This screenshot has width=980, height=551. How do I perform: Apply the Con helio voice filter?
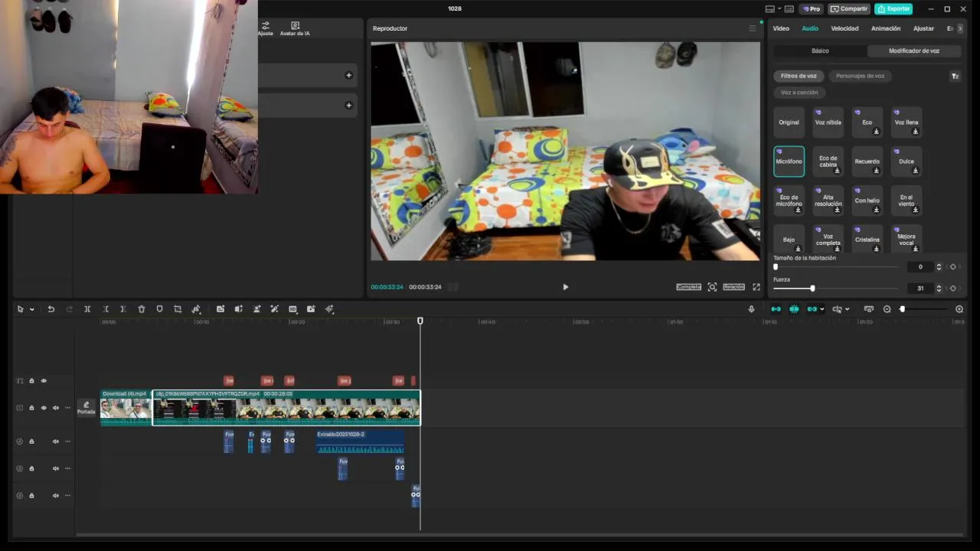click(867, 201)
